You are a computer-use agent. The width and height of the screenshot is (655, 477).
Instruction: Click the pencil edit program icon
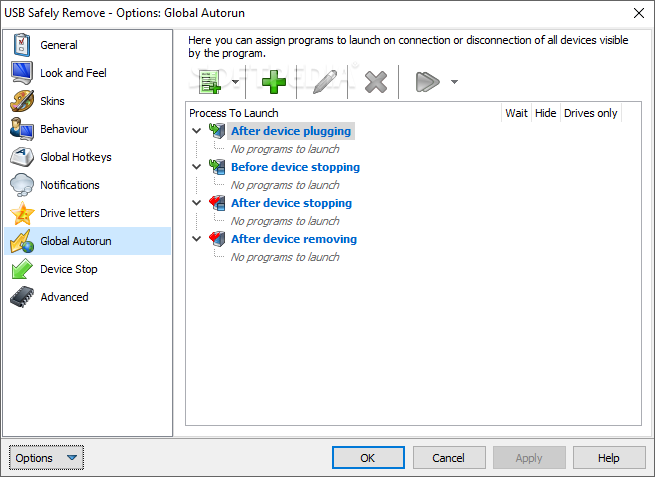click(325, 82)
